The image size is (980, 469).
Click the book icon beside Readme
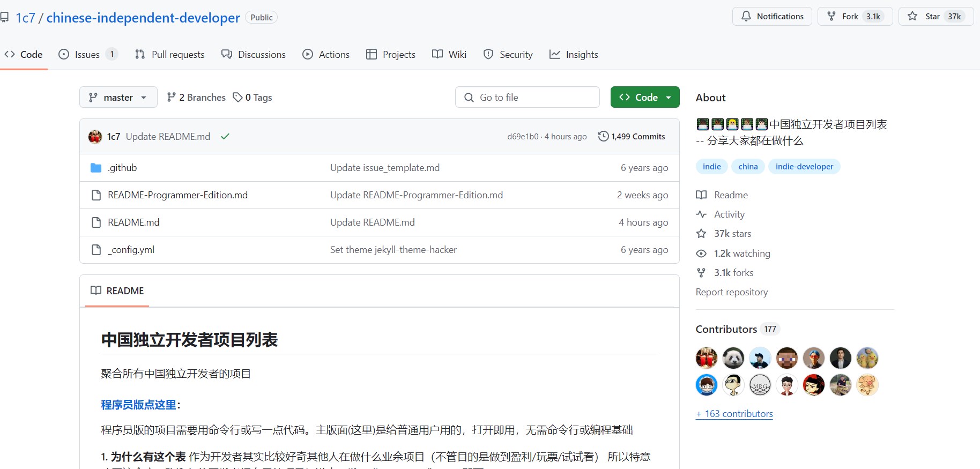point(701,195)
